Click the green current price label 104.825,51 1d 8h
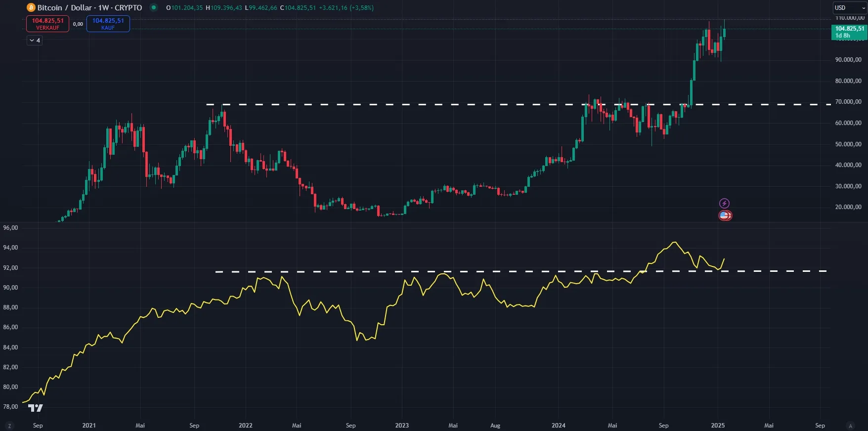 pos(849,32)
